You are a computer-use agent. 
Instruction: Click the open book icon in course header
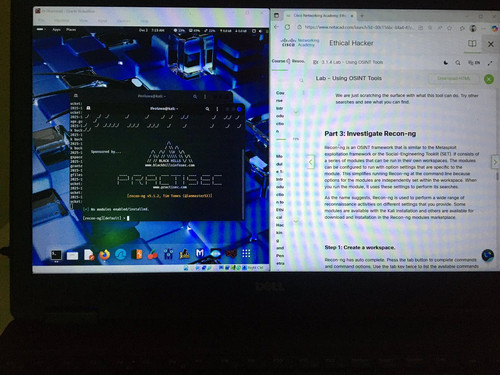point(472,44)
